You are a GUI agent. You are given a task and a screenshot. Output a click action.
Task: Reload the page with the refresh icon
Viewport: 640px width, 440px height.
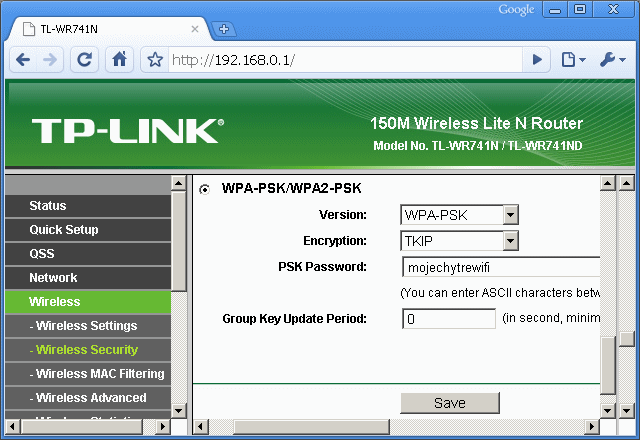tap(84, 60)
